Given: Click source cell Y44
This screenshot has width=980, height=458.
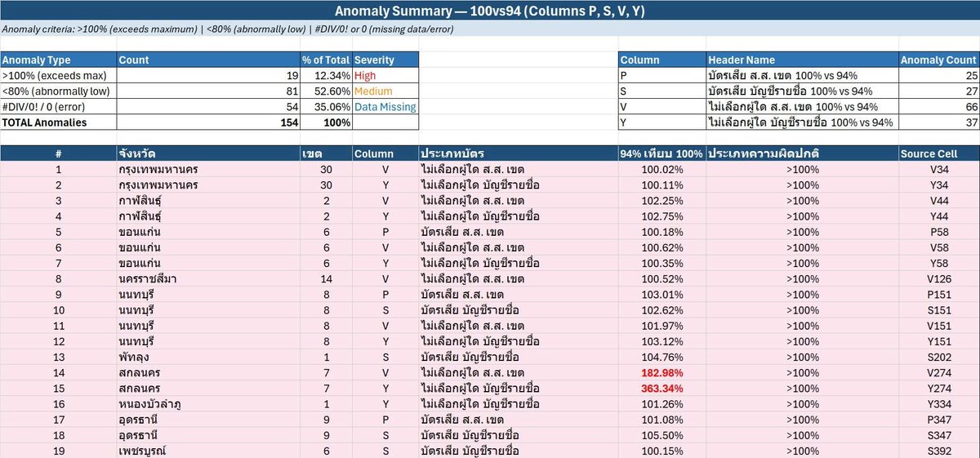Looking at the screenshot, I should click(x=938, y=216).
